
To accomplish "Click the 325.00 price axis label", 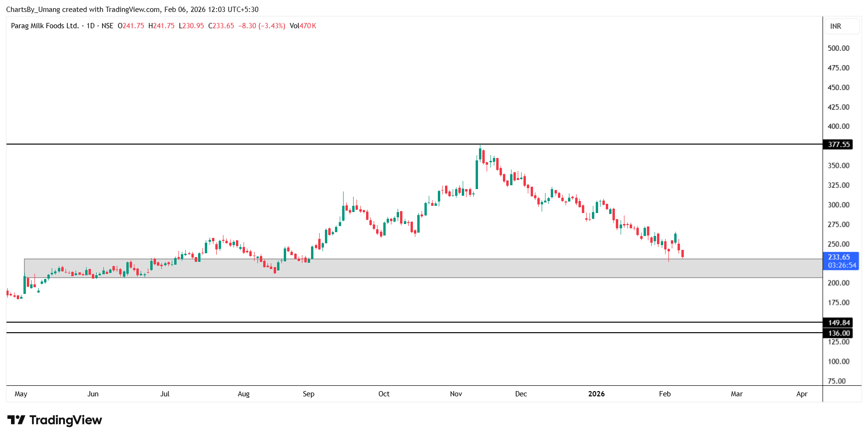I will coord(838,185).
